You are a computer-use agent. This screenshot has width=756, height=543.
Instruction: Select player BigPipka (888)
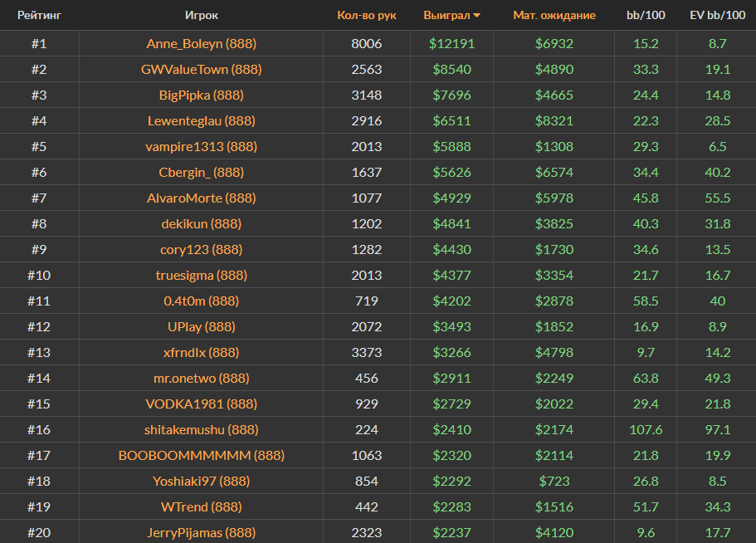point(202,95)
